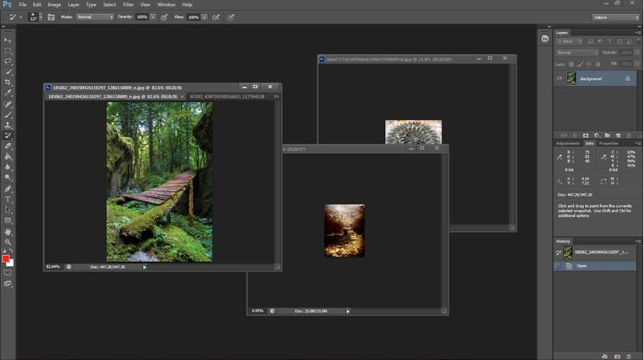The height and width of the screenshot is (360, 644).
Task: Open the Edit menu
Action: (37, 5)
